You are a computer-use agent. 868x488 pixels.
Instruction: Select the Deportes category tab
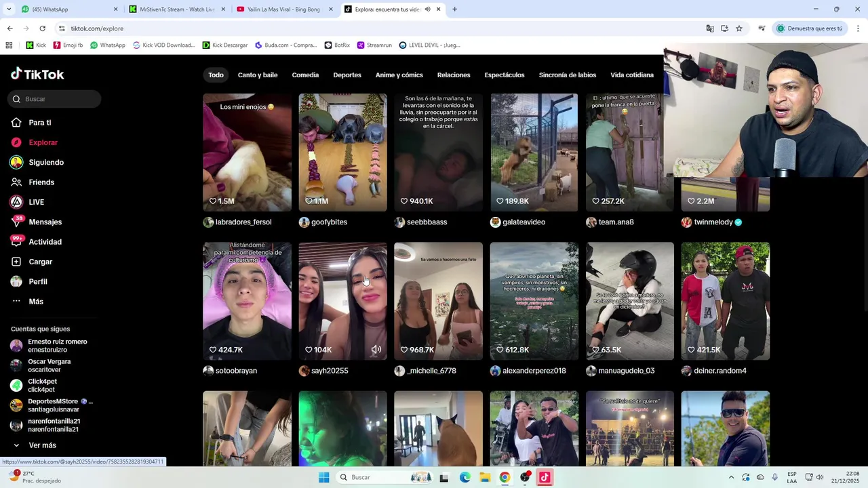pos(347,75)
